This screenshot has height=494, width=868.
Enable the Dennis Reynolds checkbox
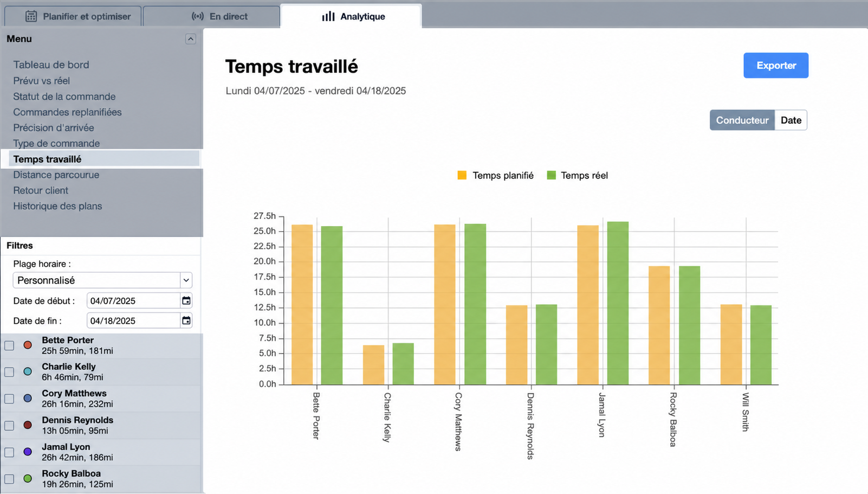tap(9, 426)
